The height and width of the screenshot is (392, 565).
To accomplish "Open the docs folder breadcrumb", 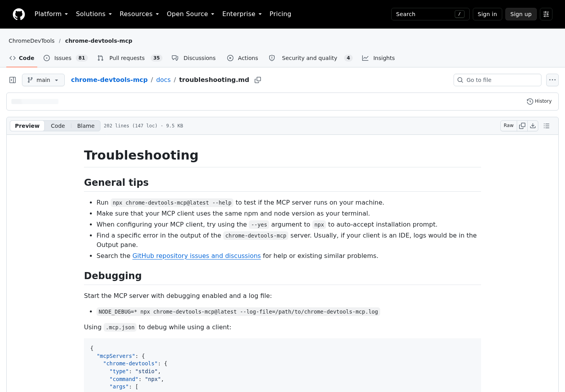I will tap(163, 80).
